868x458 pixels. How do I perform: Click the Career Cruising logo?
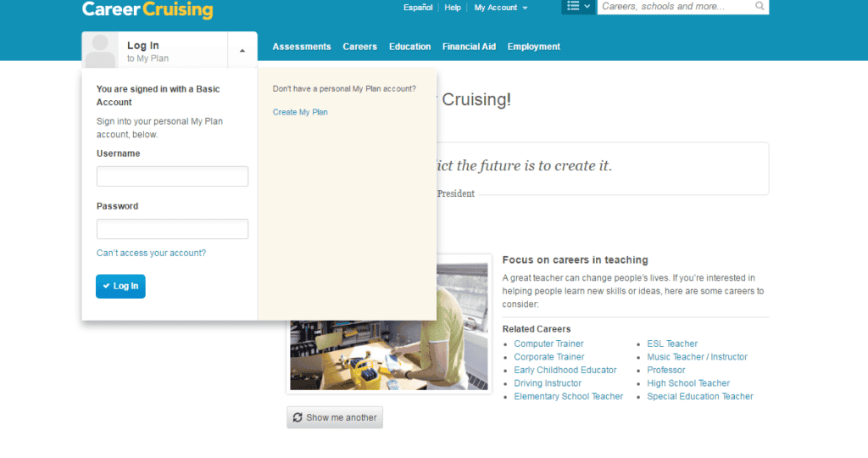[147, 8]
